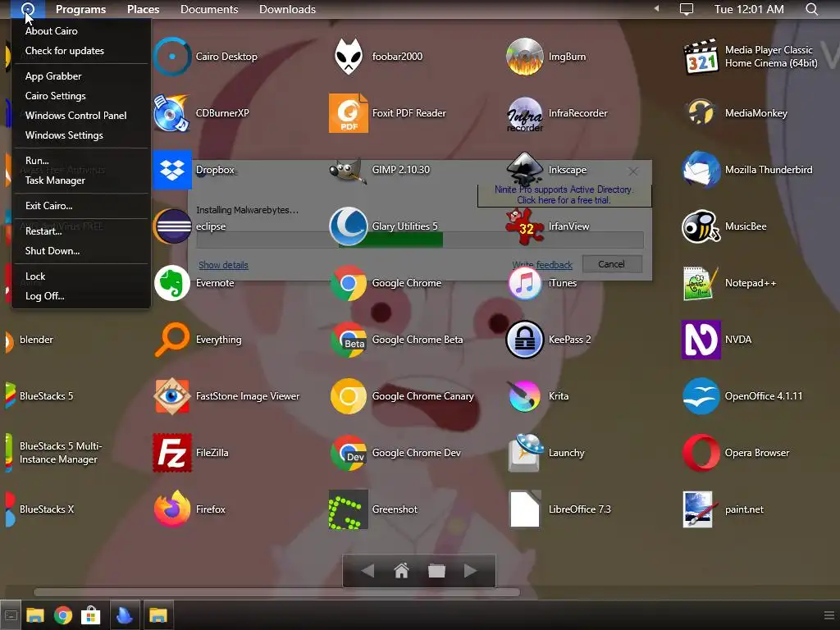Open the KeePass 2 lock icon
Screen dimensions: 840x630
click(x=524, y=340)
